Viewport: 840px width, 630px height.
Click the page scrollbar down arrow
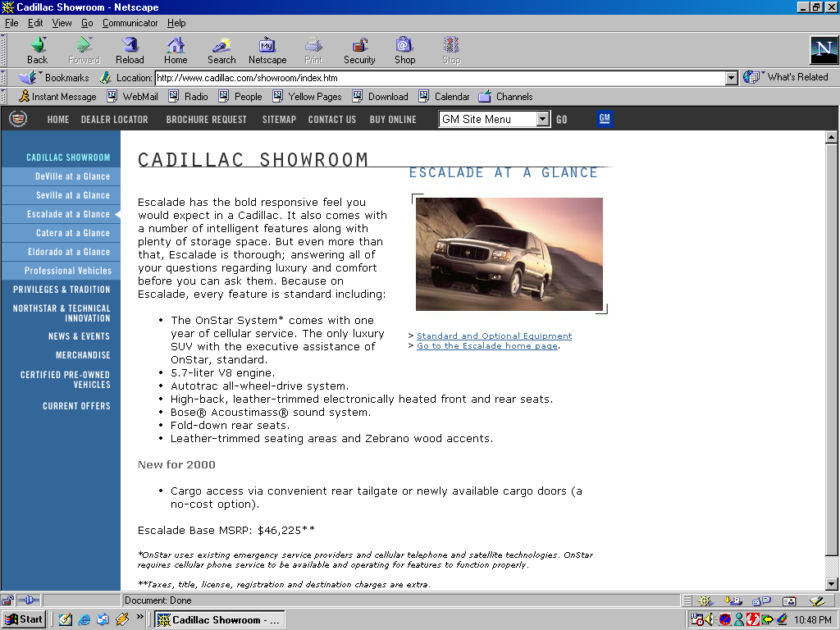click(831, 584)
